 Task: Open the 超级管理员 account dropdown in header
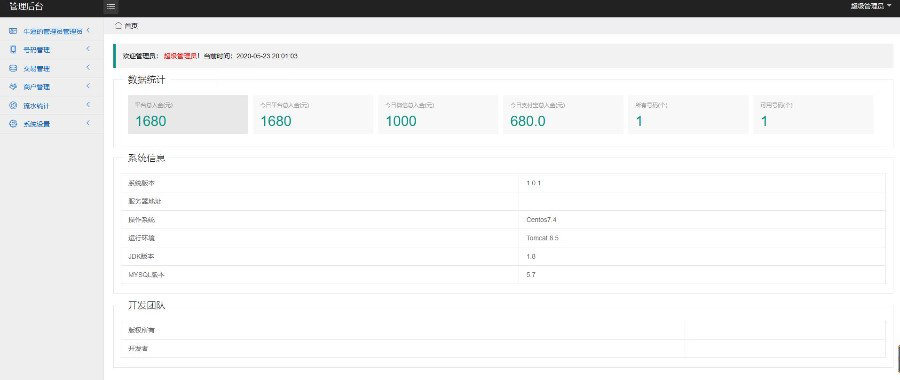pyautogui.click(x=871, y=6)
